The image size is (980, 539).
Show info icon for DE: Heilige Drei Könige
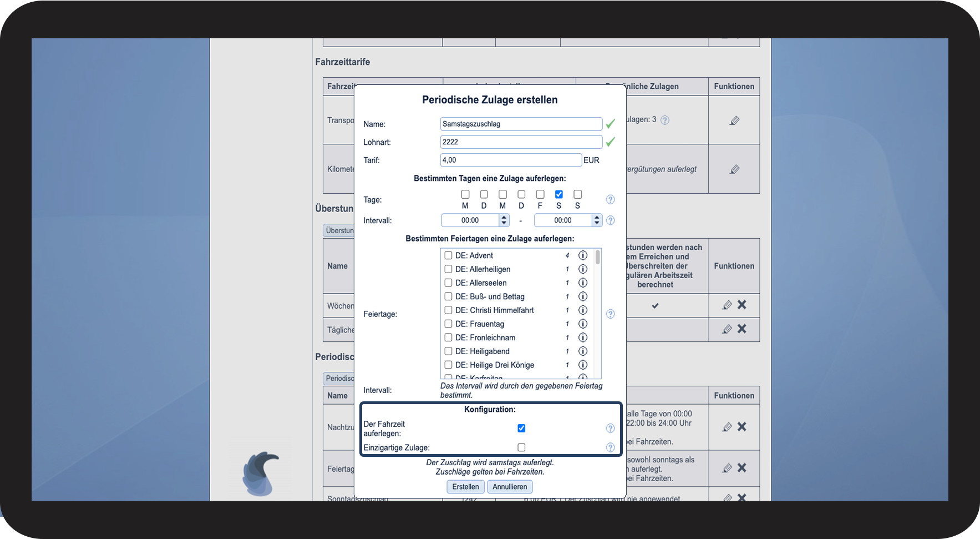point(583,365)
